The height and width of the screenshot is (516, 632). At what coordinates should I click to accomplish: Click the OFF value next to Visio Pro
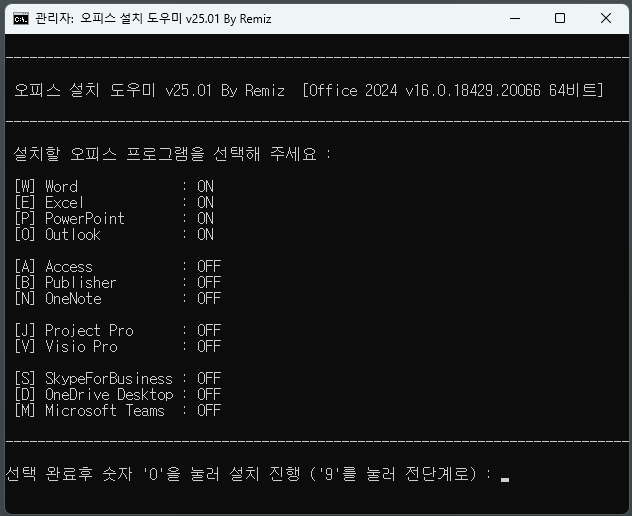(x=209, y=347)
